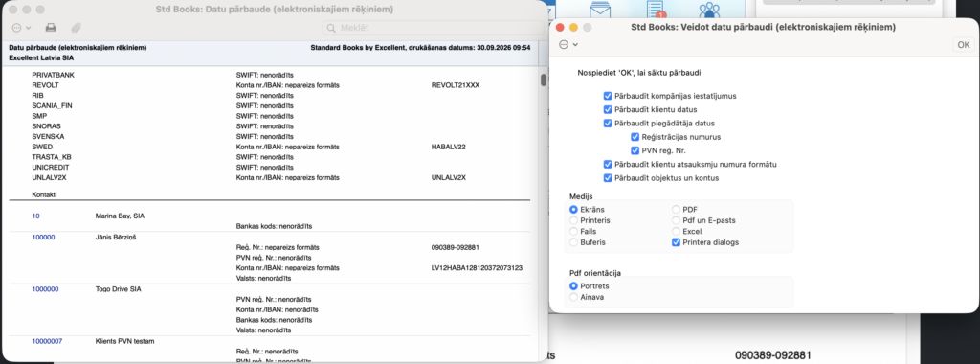Choose Portrets PDF orientation
This screenshot has width=980, height=364.
[x=574, y=285]
